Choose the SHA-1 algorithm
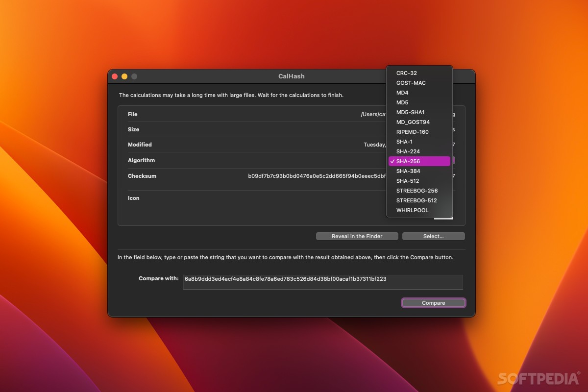The width and height of the screenshot is (588, 392). click(x=419, y=142)
